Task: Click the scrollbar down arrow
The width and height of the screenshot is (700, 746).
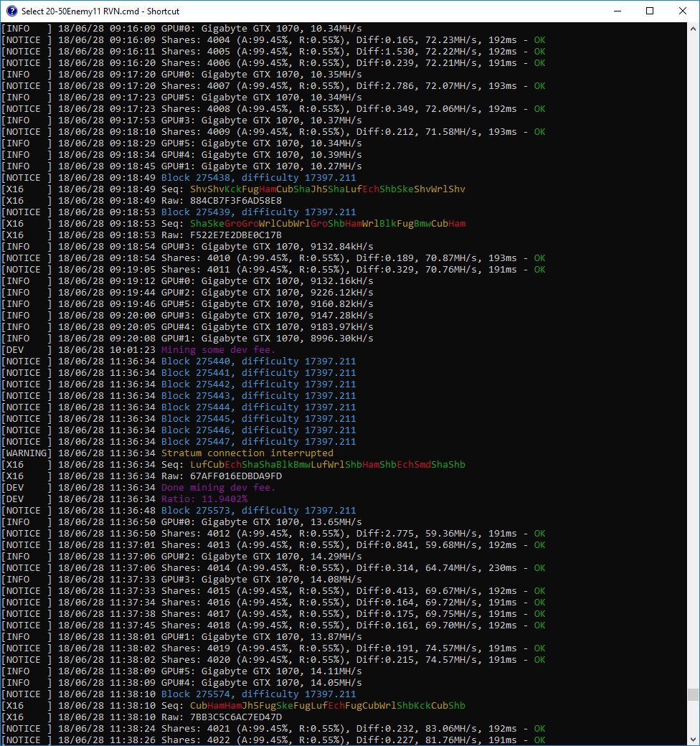Action: 694,740
